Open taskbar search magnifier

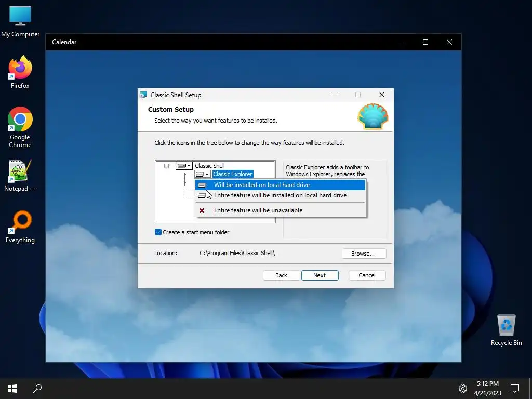(37, 389)
